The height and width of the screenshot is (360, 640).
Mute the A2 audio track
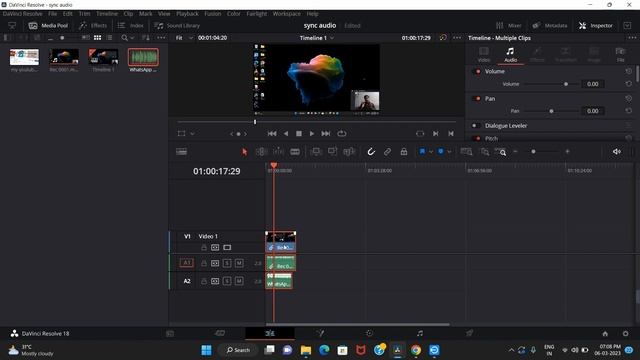pyautogui.click(x=239, y=281)
